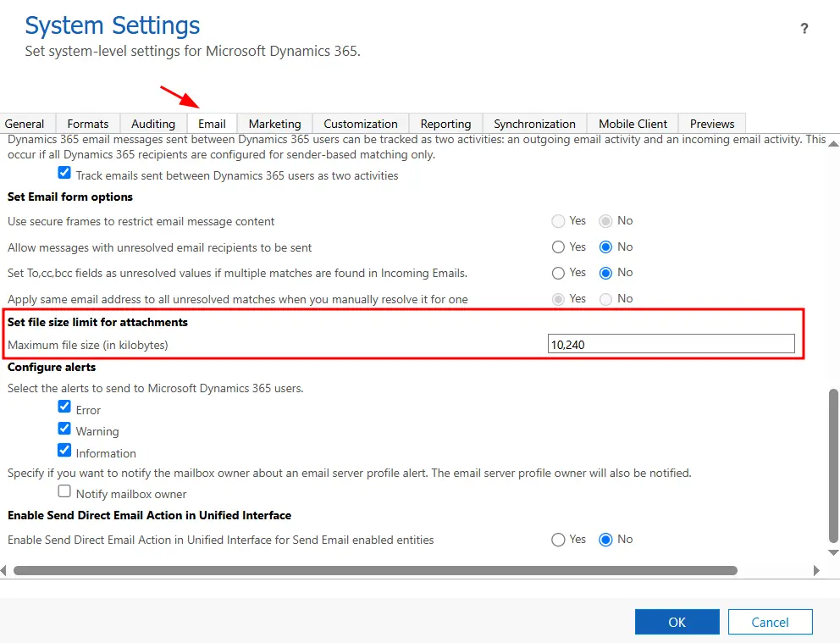Viewport: 840px width, 643px height.
Task: Select Yes for Send Direct Email Action
Action: coord(558,540)
